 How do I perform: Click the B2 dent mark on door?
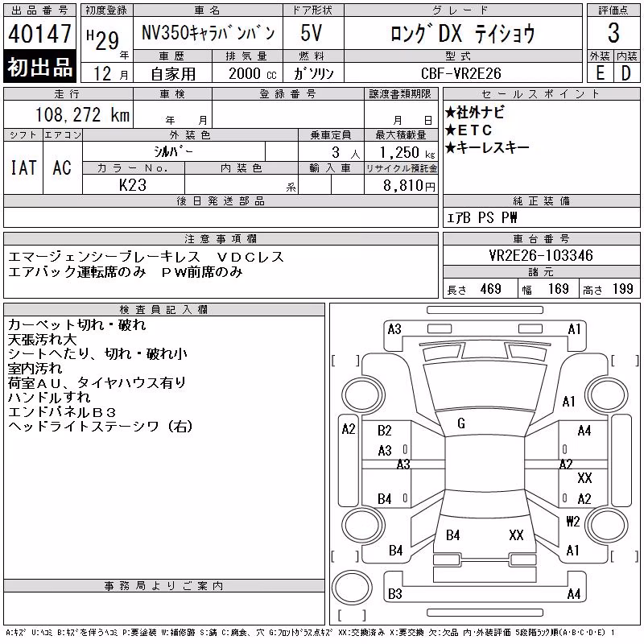(x=385, y=431)
